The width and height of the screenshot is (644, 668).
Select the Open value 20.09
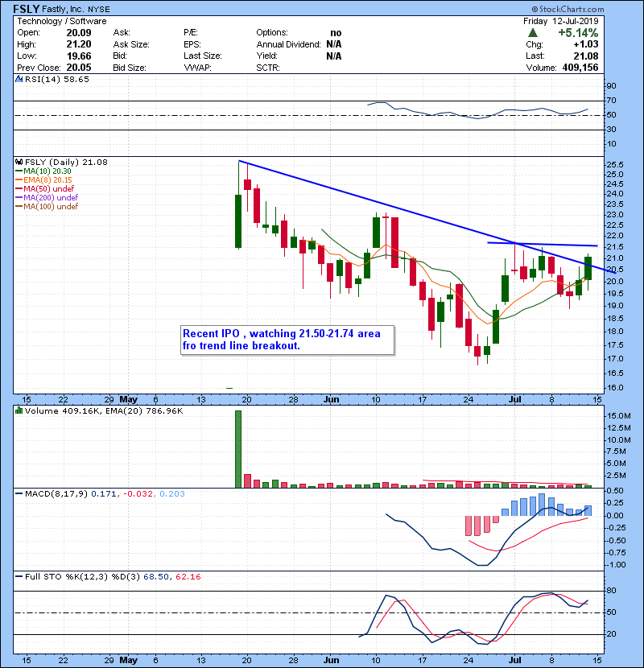click(x=79, y=33)
